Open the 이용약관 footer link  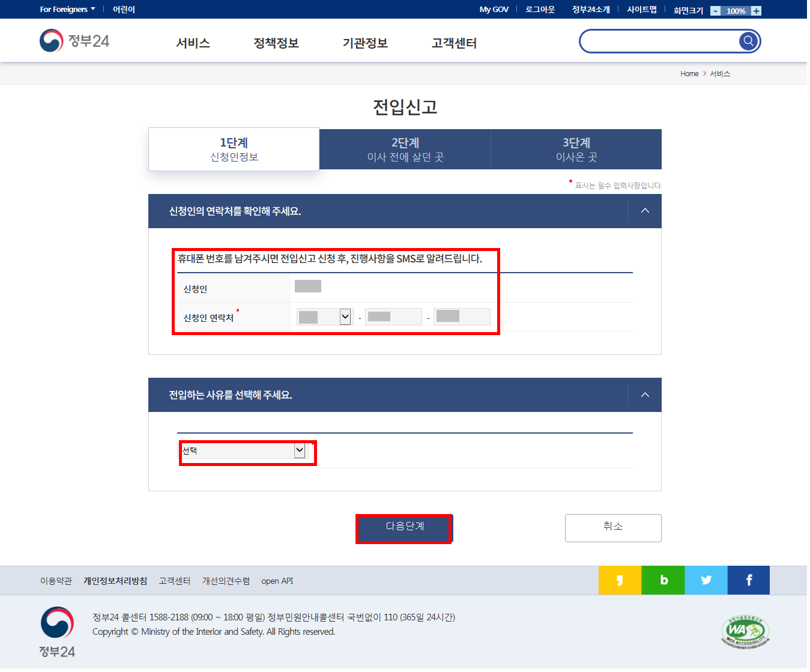click(x=56, y=581)
